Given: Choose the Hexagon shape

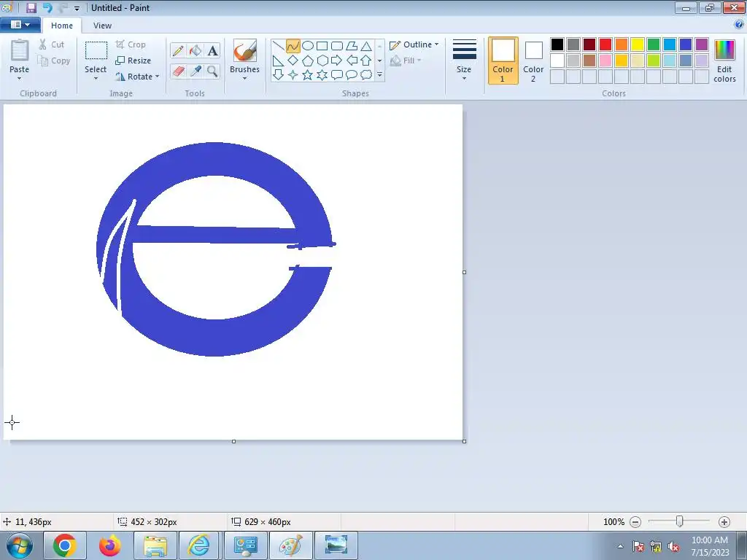Looking at the screenshot, I should tap(322, 61).
